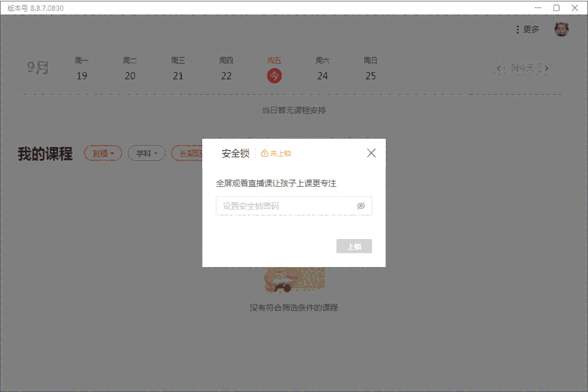Click the 9月 month label
The width and height of the screenshot is (588, 392).
[37, 68]
